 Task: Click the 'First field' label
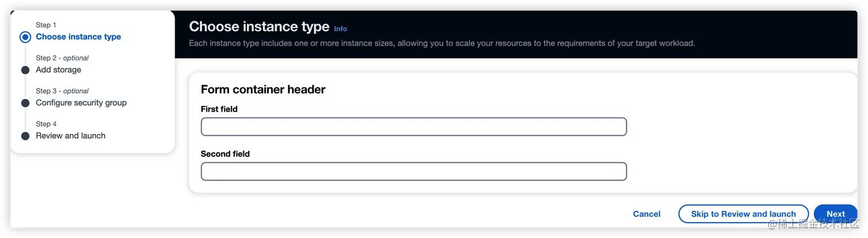pos(219,109)
